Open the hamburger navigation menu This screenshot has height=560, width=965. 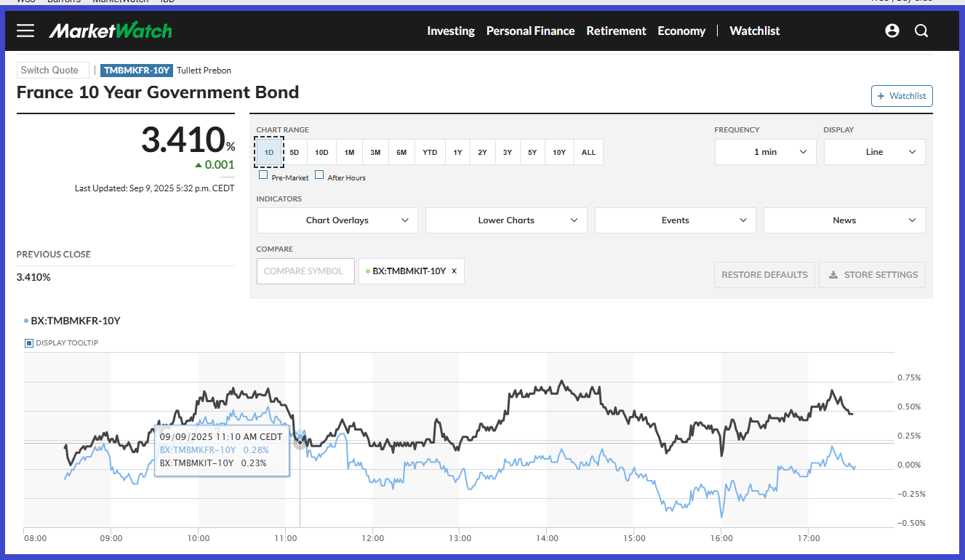click(25, 31)
